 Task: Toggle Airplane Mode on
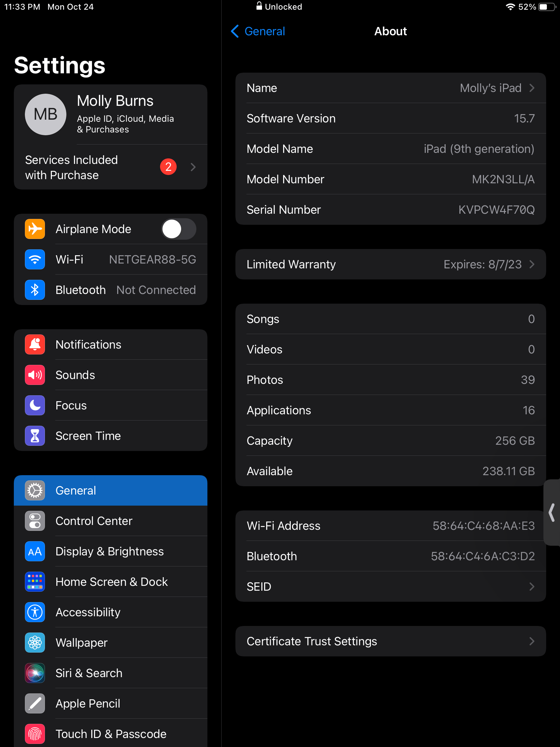tap(179, 229)
